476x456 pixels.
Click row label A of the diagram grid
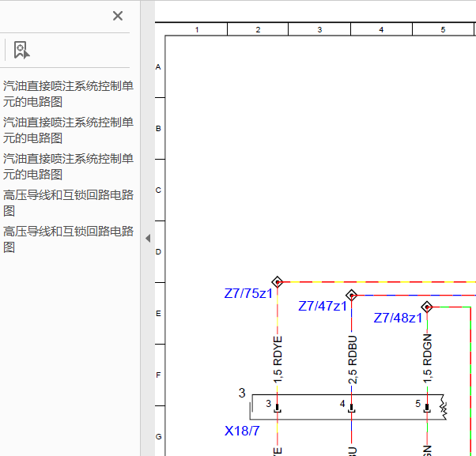(x=158, y=67)
